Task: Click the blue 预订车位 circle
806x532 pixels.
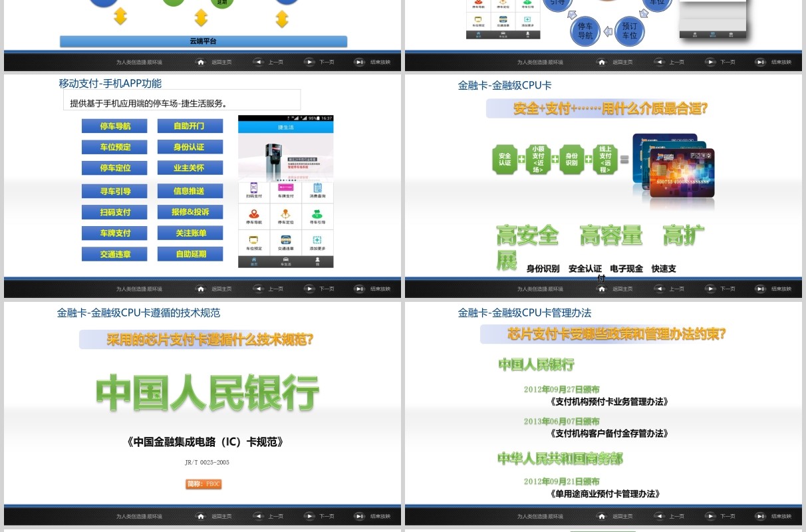Action: coord(630,31)
